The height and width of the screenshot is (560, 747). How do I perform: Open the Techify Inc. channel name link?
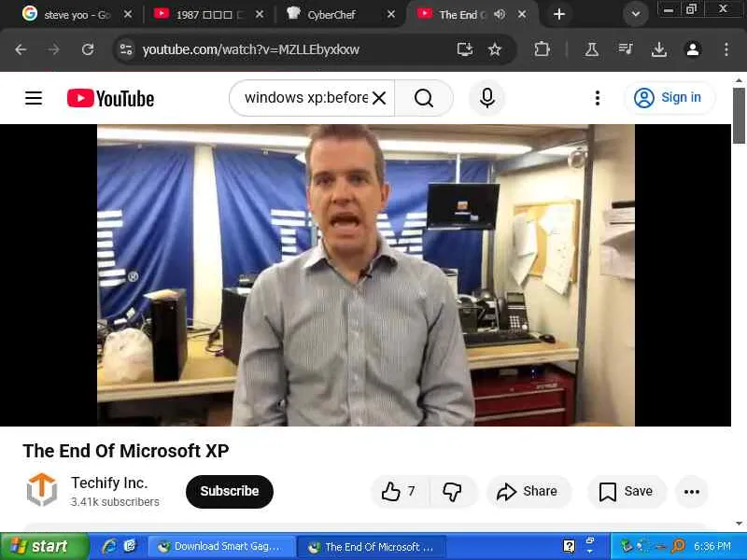coord(109,483)
